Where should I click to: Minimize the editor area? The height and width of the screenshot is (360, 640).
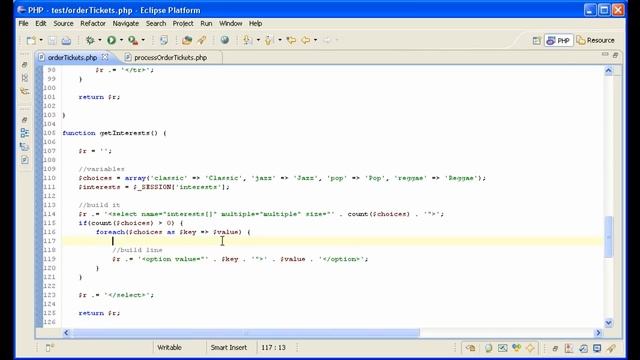[x=605, y=55]
